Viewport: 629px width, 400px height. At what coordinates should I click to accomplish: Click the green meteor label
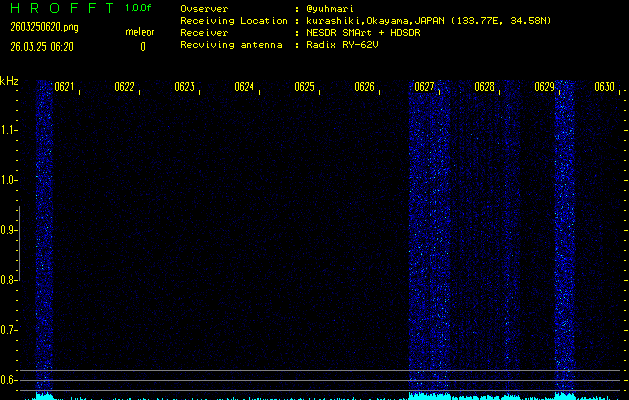pos(140,32)
